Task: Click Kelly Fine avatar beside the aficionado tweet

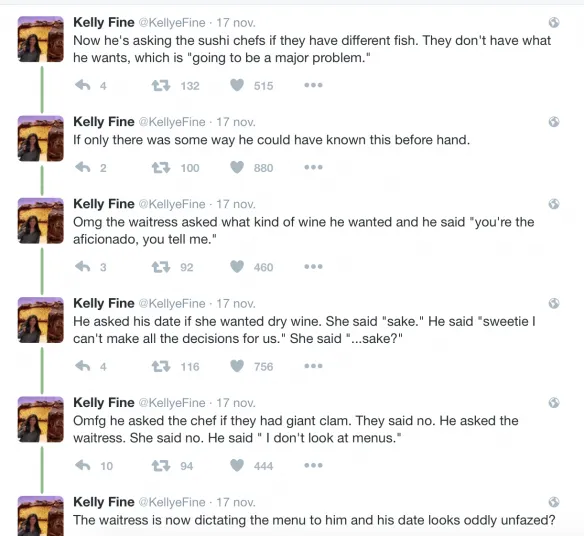Action: pyautogui.click(x=41, y=221)
